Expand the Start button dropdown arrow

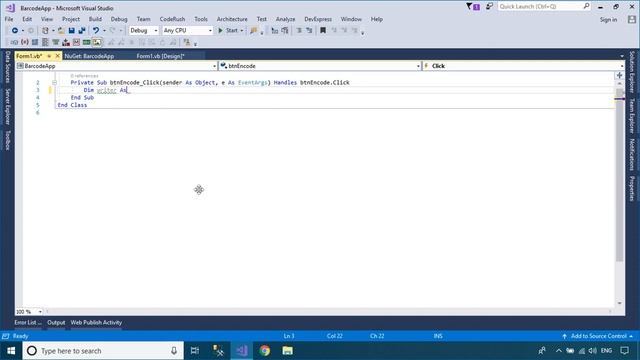(242, 31)
